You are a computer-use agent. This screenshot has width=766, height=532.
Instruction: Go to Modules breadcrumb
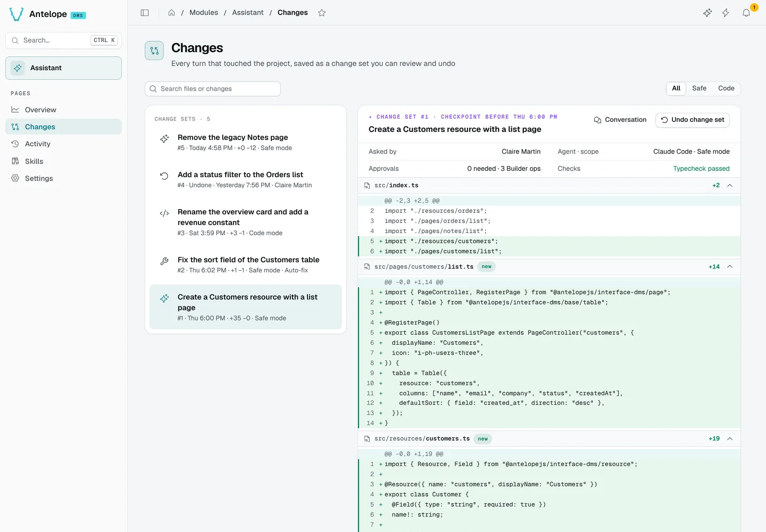click(204, 13)
